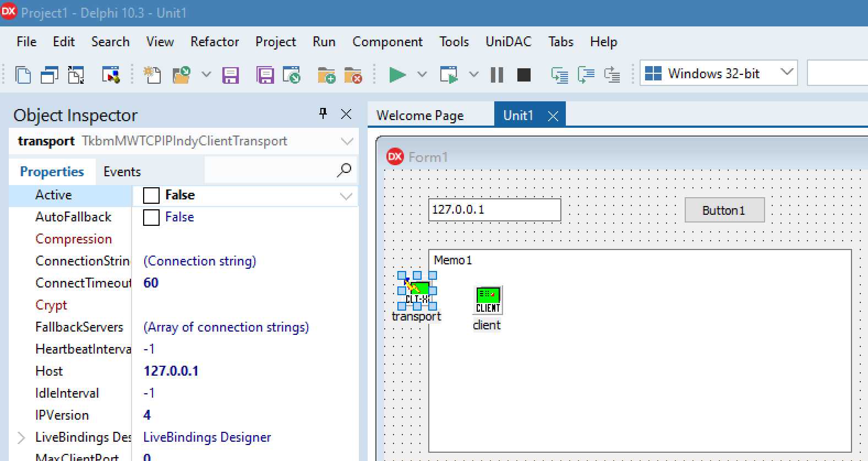
Task: Click the Trace Into debugger icon
Action: point(560,74)
